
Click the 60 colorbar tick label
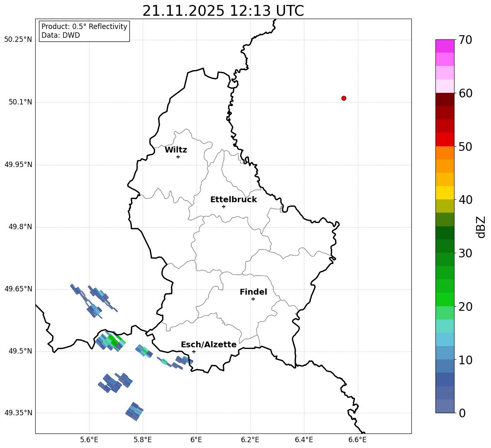[465, 93]
